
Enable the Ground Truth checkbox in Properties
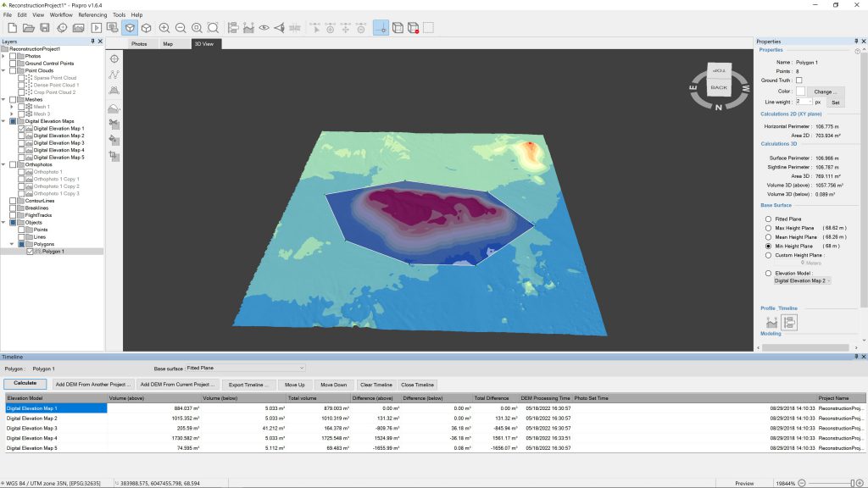tap(799, 80)
